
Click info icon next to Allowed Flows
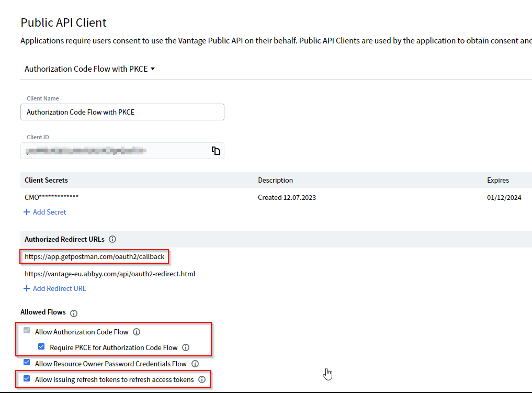tap(74, 313)
